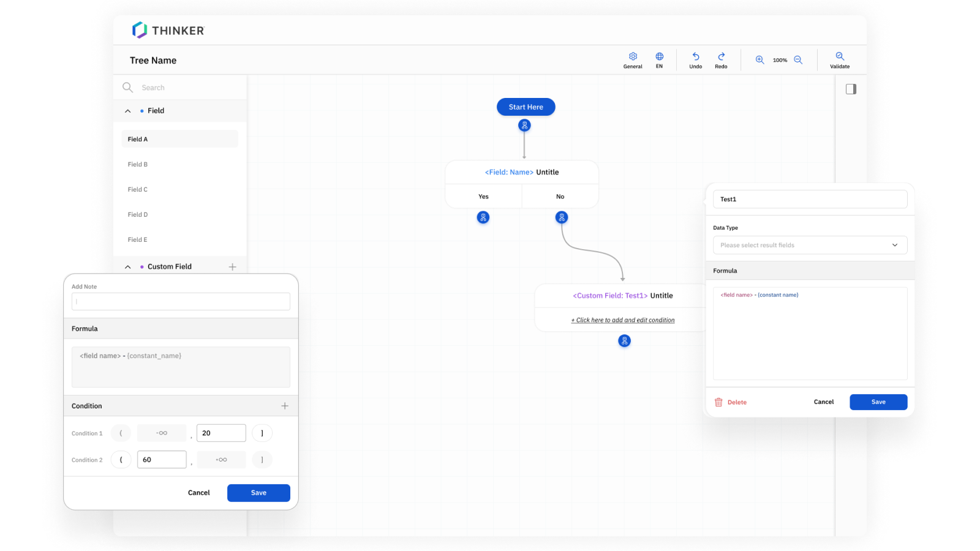The width and height of the screenshot is (980, 551).
Task: Toggle Condition 2 opening bracket button
Action: click(121, 460)
